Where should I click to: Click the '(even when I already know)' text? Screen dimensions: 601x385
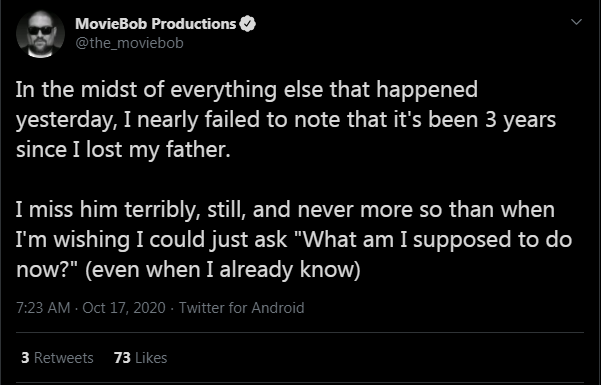pos(223,270)
